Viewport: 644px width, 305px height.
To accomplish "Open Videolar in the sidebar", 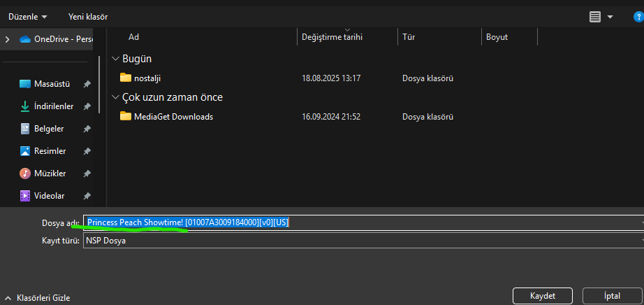I will coord(50,196).
